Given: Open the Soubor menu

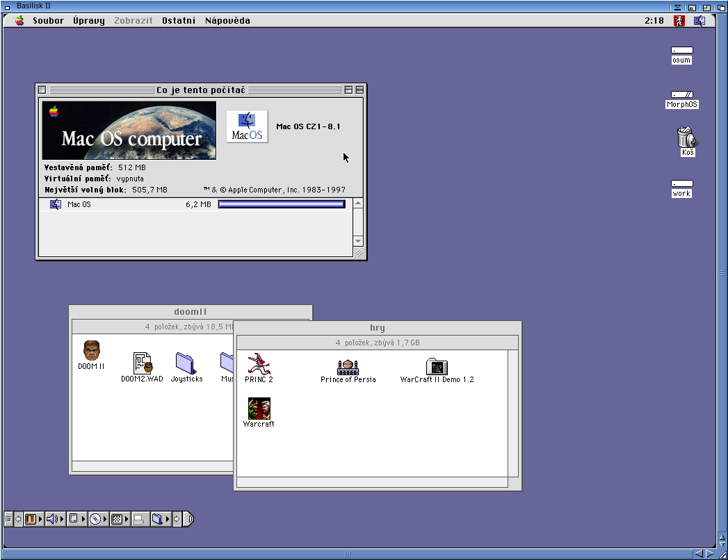Looking at the screenshot, I should 48,21.
